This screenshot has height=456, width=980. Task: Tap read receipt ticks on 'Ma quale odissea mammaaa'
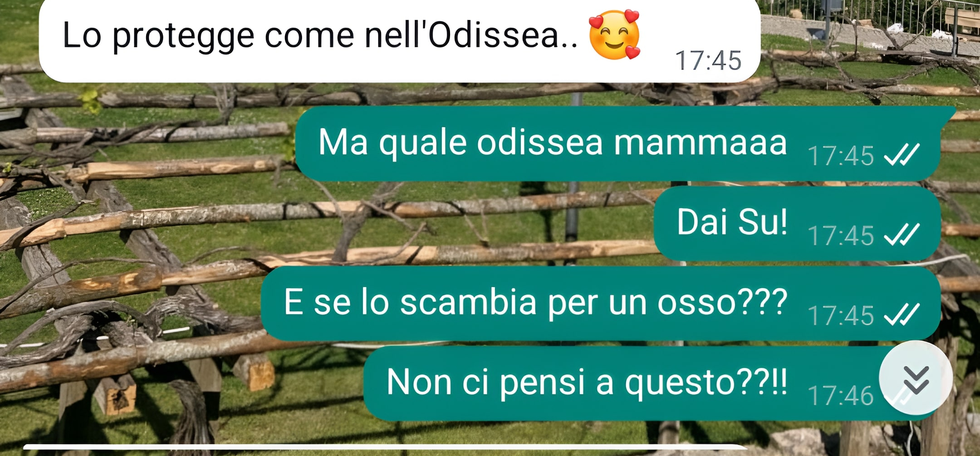pos(902,155)
